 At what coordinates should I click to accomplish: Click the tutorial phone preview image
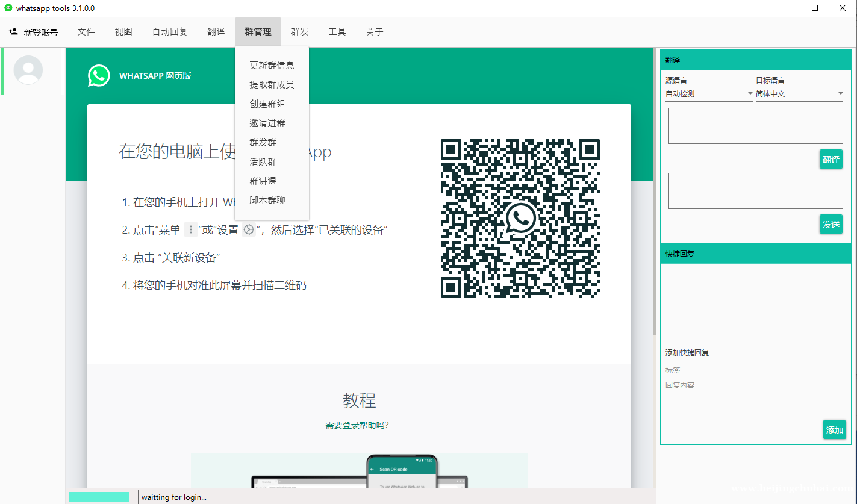click(360, 471)
